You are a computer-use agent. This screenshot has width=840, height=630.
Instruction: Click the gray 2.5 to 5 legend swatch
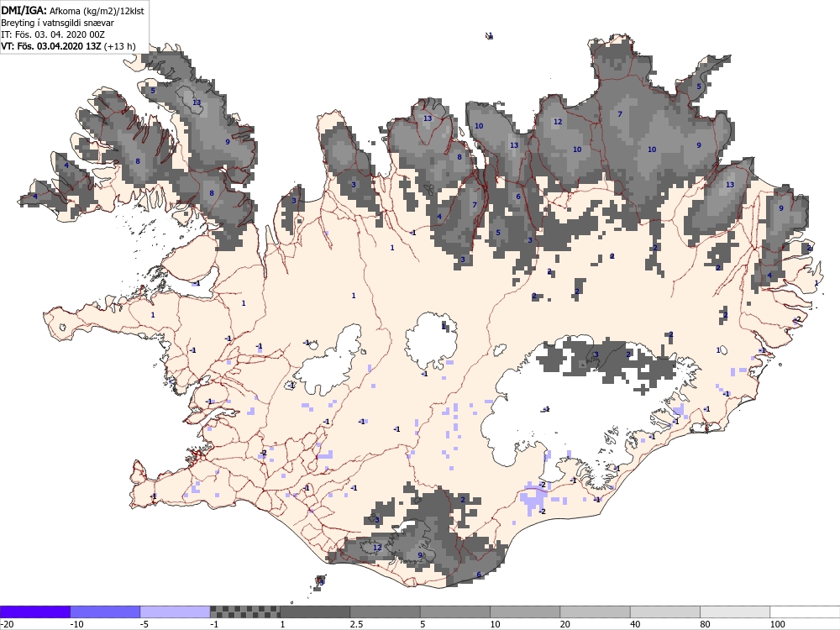pyautogui.click(x=386, y=612)
